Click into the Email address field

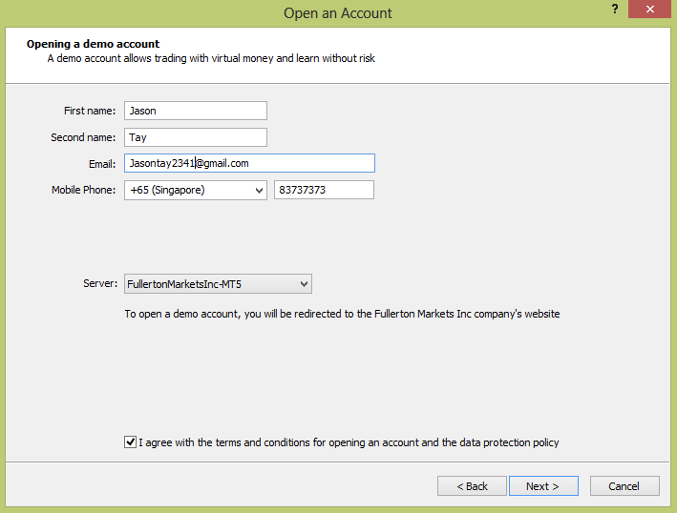[x=249, y=163]
